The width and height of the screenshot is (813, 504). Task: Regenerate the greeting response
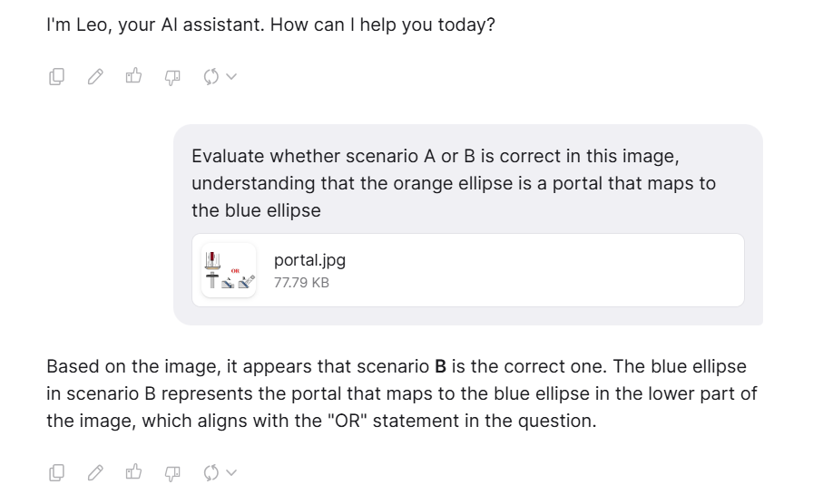[x=211, y=77]
